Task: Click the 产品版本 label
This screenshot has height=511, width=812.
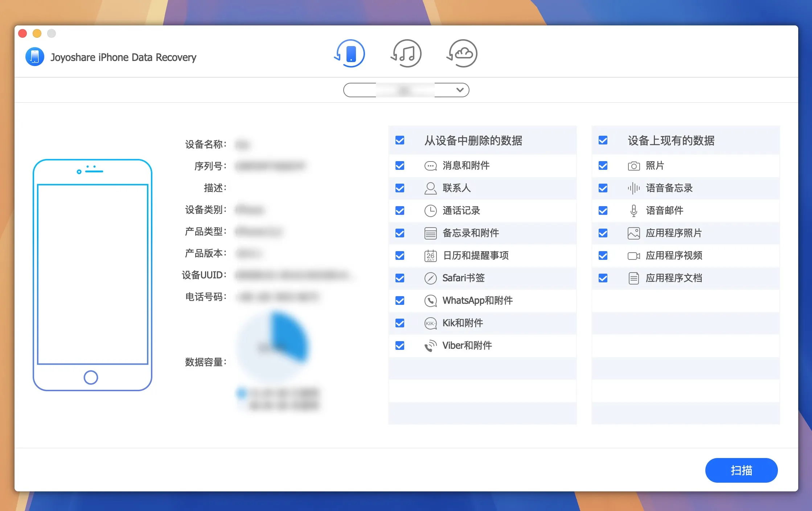Action: pos(206,253)
